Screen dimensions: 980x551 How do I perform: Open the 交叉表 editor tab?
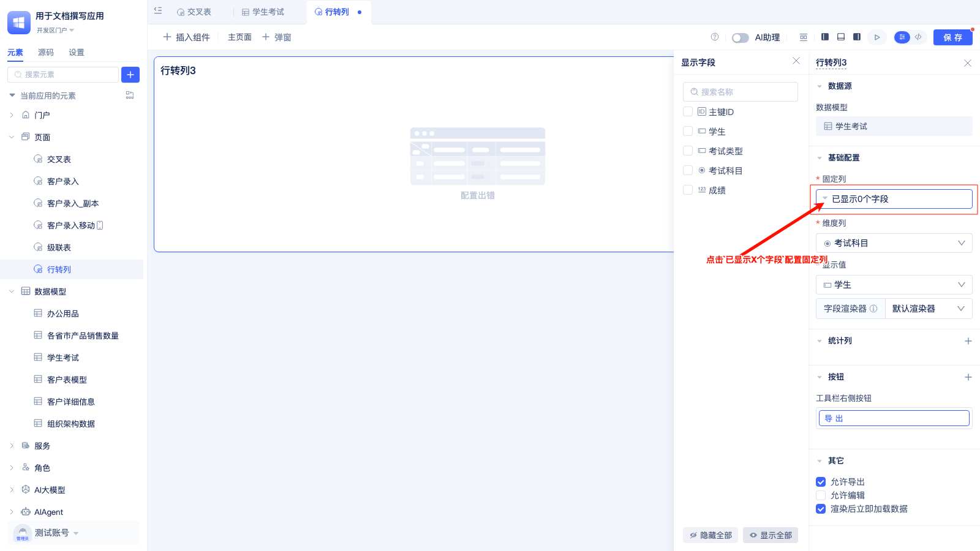[194, 12]
